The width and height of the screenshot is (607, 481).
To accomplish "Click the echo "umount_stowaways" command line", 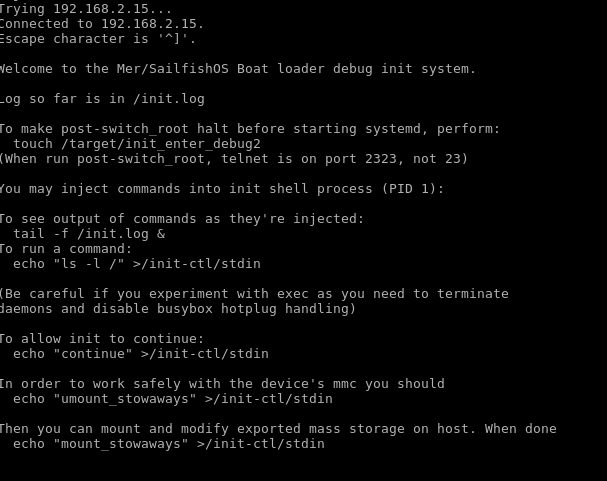I will coord(173,398).
